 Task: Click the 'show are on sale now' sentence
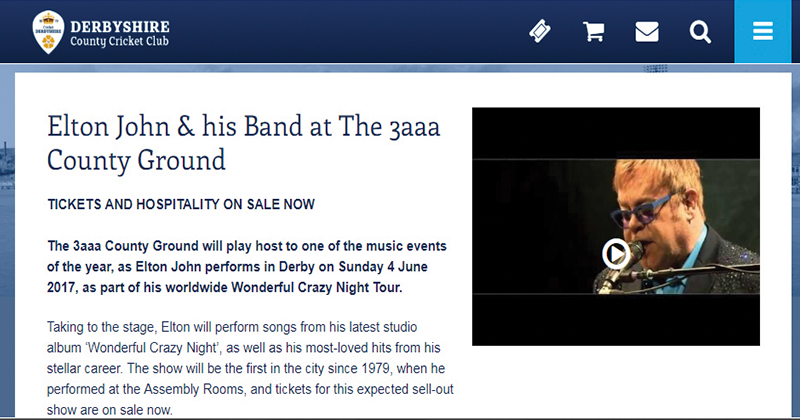pyautogui.click(x=110, y=410)
